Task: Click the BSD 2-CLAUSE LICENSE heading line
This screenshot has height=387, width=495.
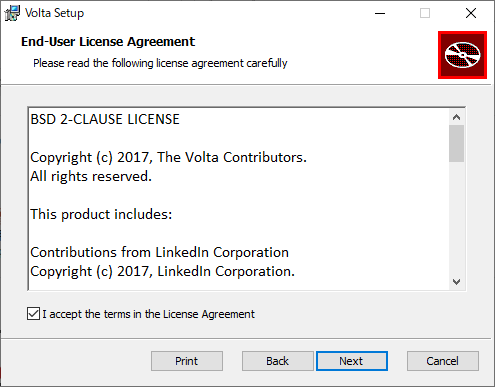Action: (105, 119)
